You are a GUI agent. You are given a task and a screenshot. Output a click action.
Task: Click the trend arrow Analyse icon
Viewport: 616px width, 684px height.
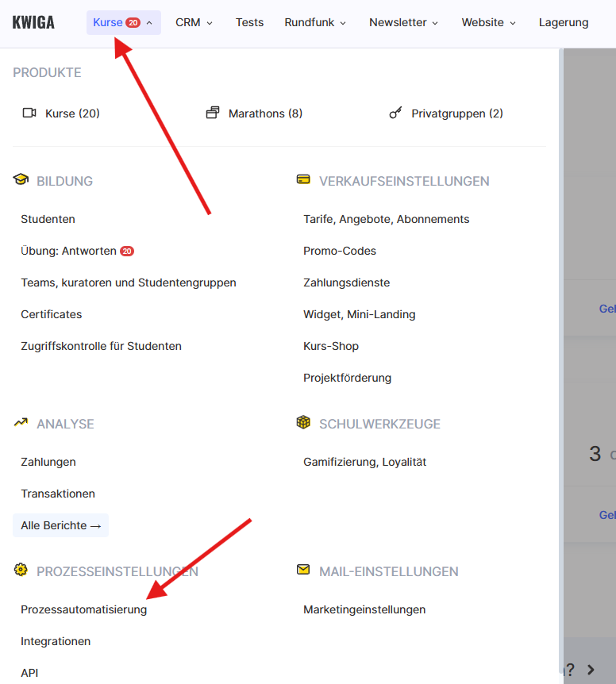(21, 423)
